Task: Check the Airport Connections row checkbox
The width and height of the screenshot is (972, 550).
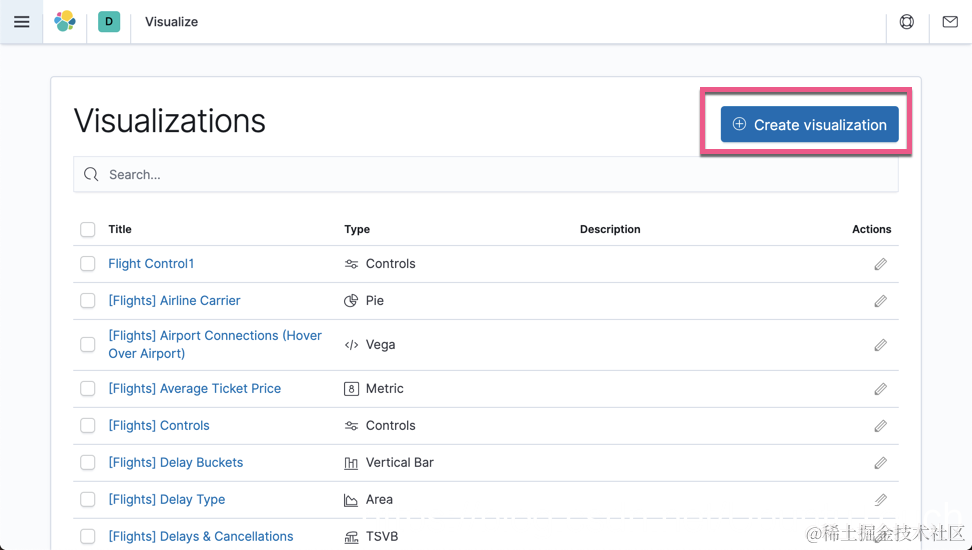Action: click(x=87, y=344)
